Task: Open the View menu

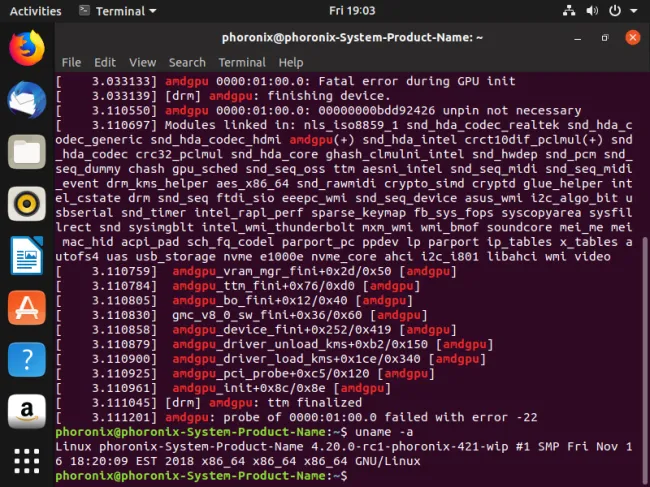Action: click(x=143, y=63)
